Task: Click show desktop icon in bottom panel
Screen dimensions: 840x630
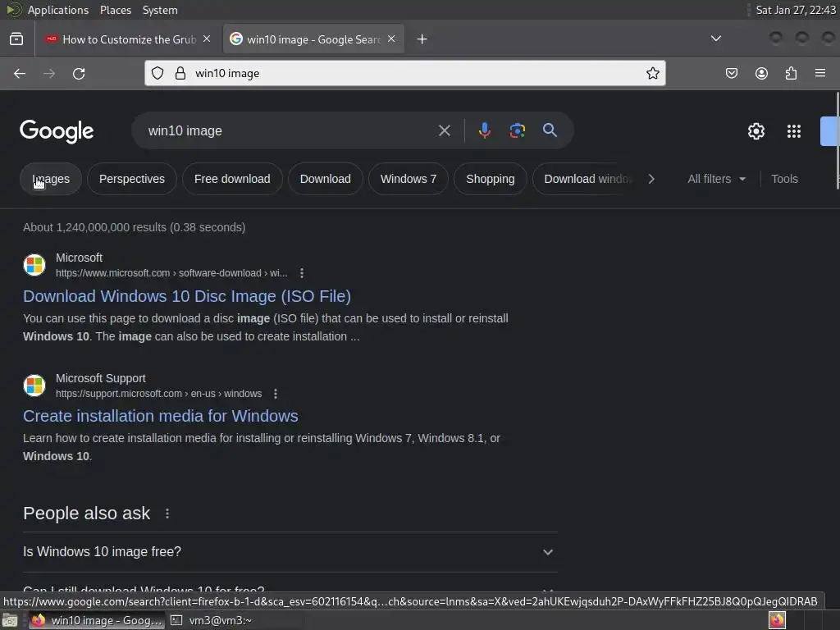Action: [10, 620]
